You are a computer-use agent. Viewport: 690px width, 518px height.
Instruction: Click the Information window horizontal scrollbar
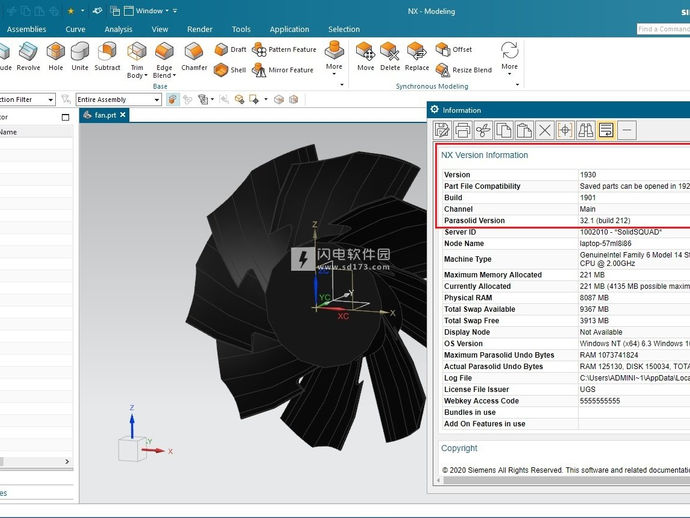pyautogui.click(x=567, y=480)
